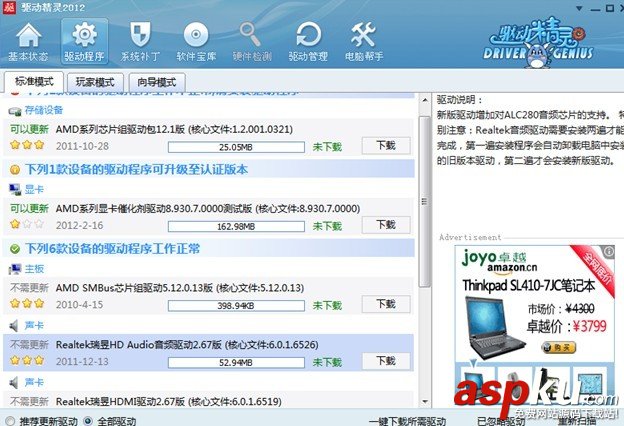Open 驱动管理 refresh icon
This screenshot has height=426, width=624.
308,41
